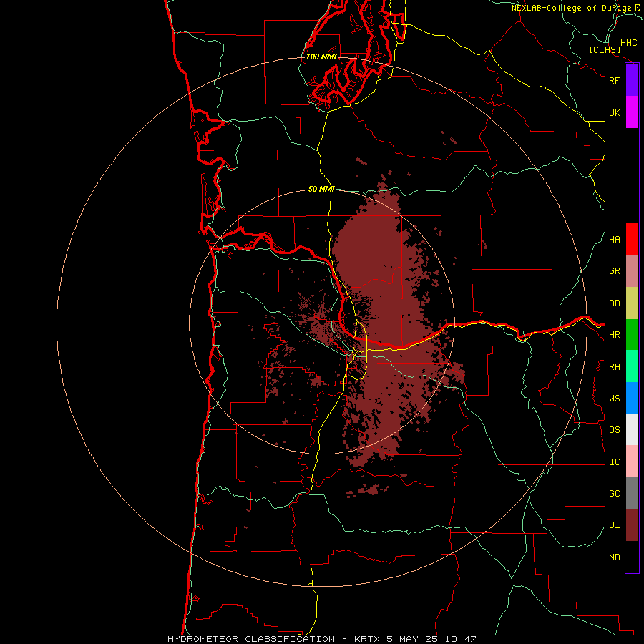Click the GR legend label
644x644 pixels.
pyautogui.click(x=614, y=271)
